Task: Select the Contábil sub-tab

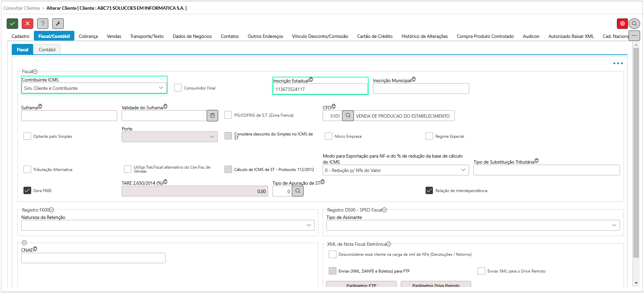Action: (47, 50)
